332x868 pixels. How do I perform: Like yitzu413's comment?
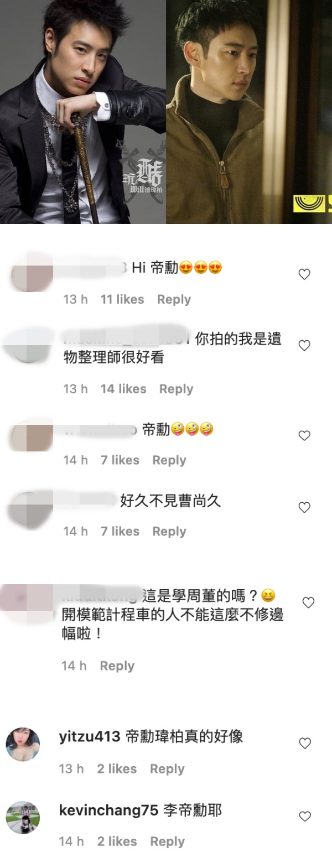[305, 744]
